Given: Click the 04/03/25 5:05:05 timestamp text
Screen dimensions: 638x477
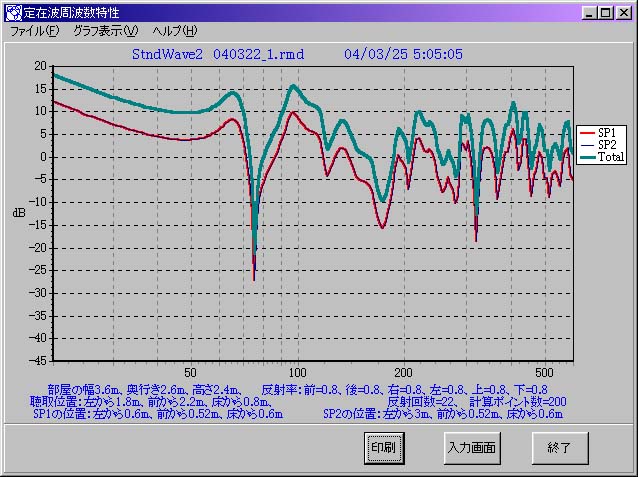Looking at the screenshot, I should [403, 53].
